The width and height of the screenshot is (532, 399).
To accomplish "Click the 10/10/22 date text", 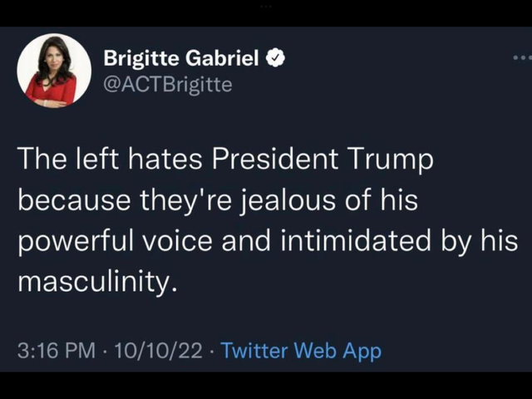I will (159, 351).
